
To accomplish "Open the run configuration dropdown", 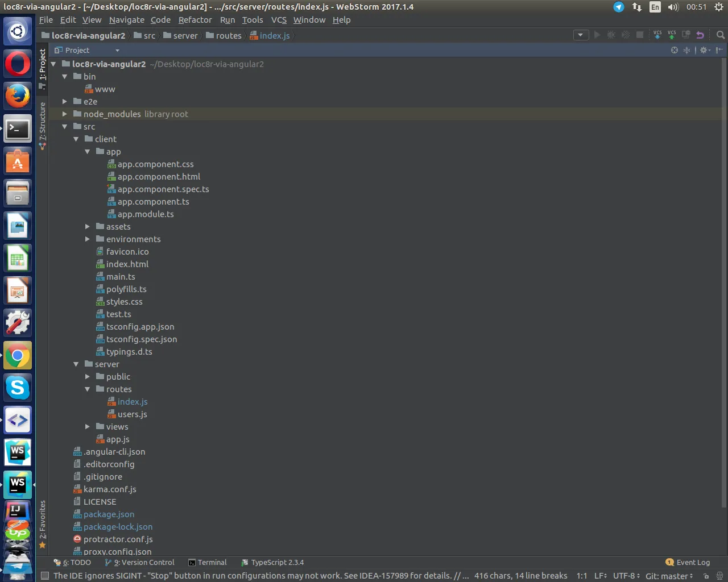I will [x=580, y=35].
